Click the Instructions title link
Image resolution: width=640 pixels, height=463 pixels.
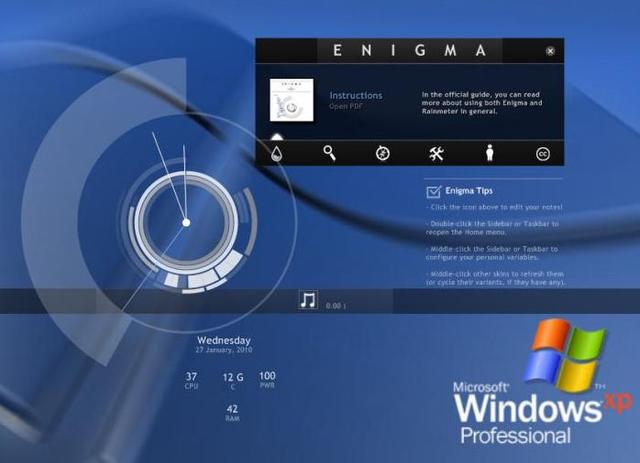click(356, 96)
